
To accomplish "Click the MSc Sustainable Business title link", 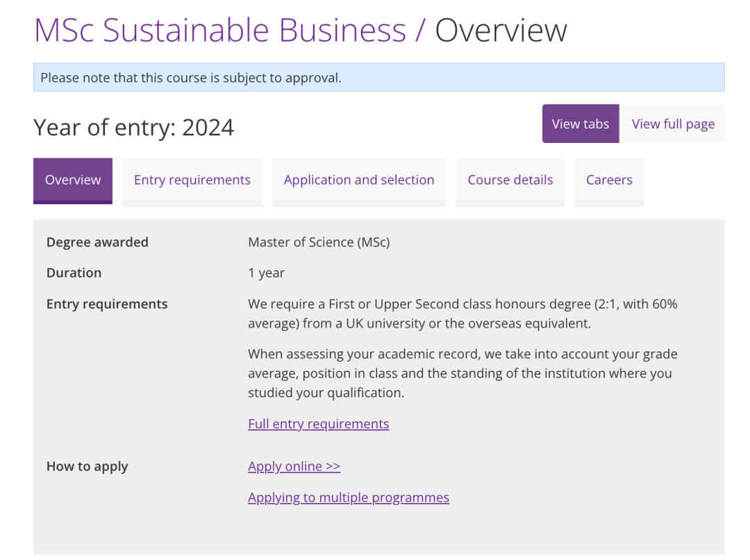I will coord(219,31).
